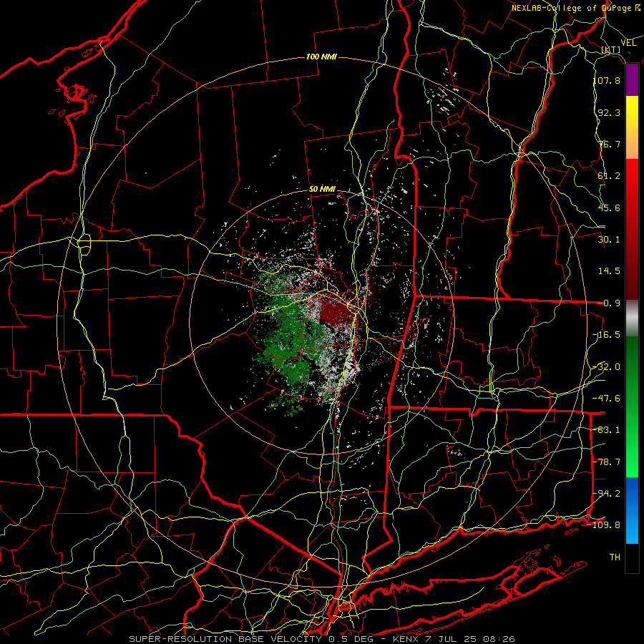The height and width of the screenshot is (644, 644).
Task: Select the 14.5 value on velocity scale
Action: [609, 271]
